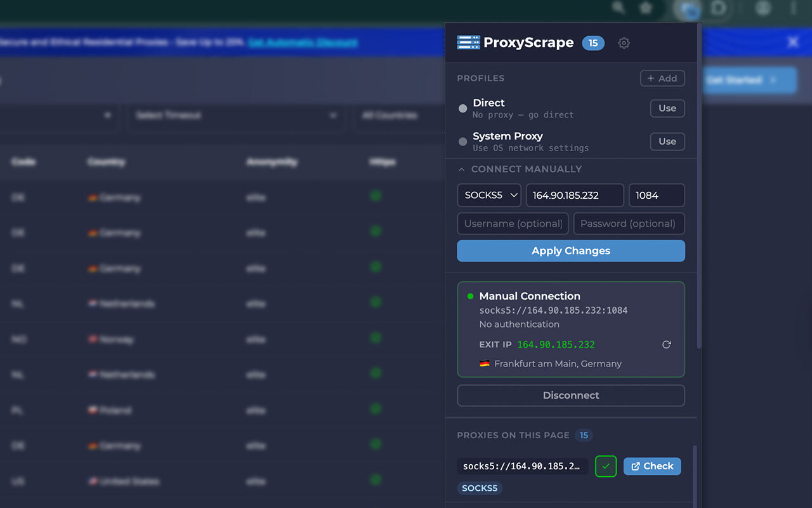
Task: Click the SOCKS5 tag under proxy entry
Action: click(x=480, y=488)
